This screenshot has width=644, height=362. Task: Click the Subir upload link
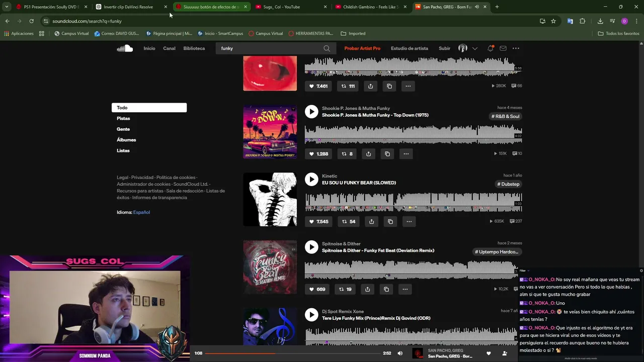(x=444, y=48)
